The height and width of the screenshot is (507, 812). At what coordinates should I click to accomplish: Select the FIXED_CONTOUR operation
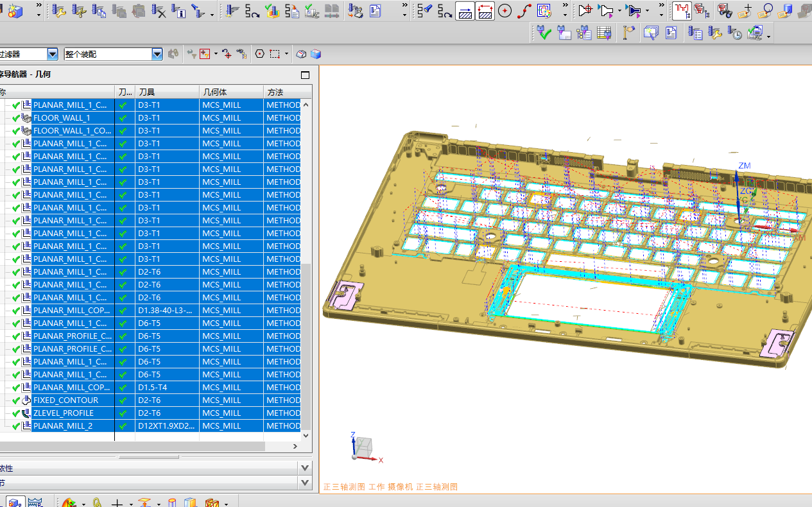[x=66, y=400]
